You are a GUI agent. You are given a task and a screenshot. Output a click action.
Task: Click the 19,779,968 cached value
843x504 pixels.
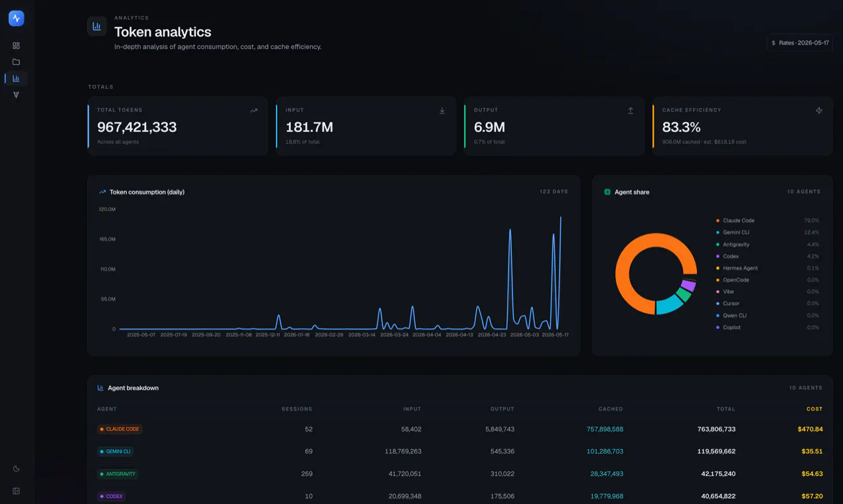coord(607,496)
